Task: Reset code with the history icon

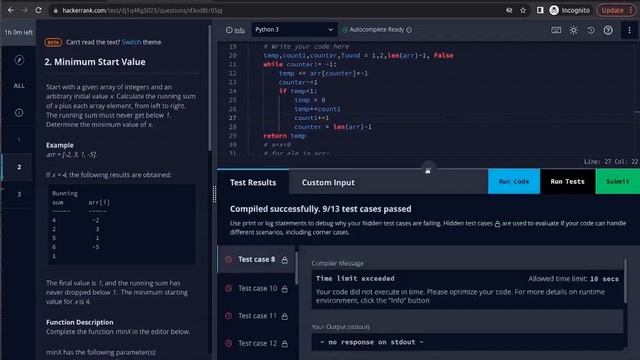Action: (591, 30)
